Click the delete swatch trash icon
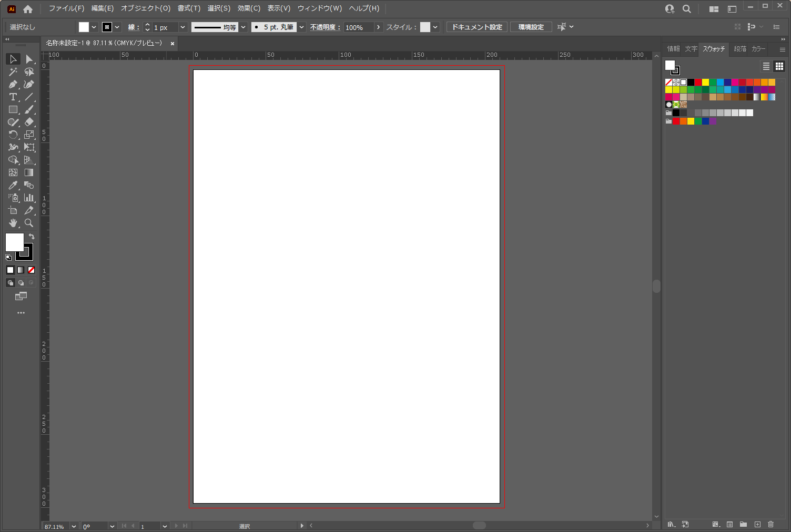 (771, 525)
